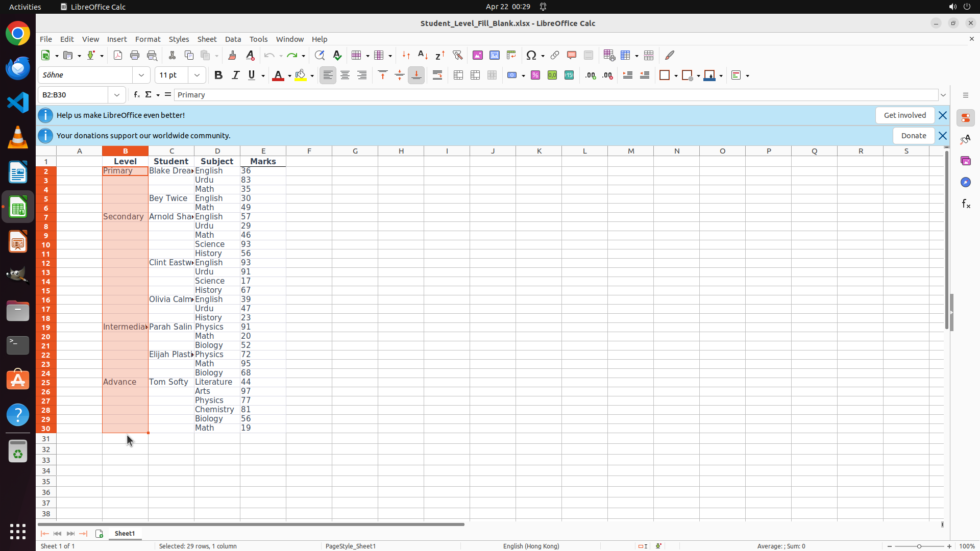Click the Get involved button
This screenshot has width=980, height=551.
(x=904, y=115)
